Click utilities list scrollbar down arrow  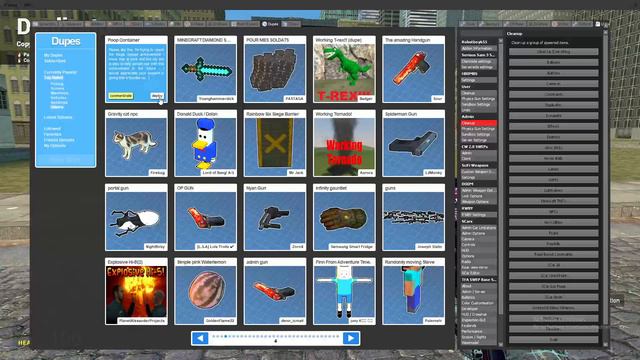pos(501,345)
